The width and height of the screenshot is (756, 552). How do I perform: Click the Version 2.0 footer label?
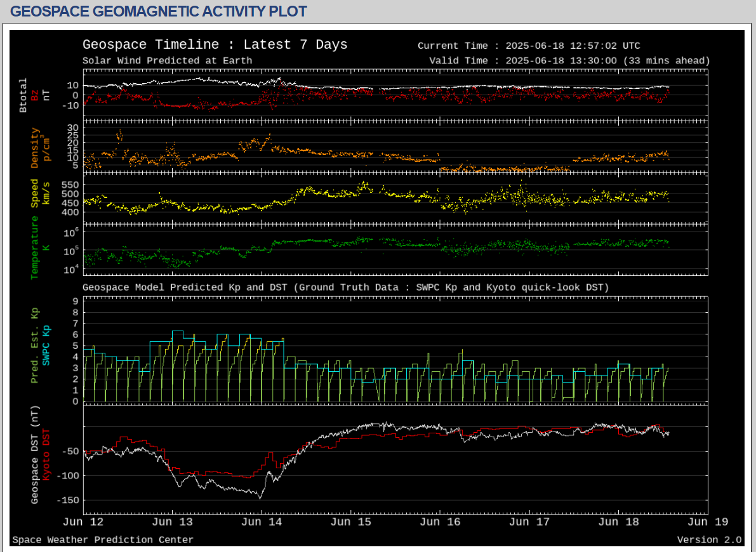(x=708, y=540)
